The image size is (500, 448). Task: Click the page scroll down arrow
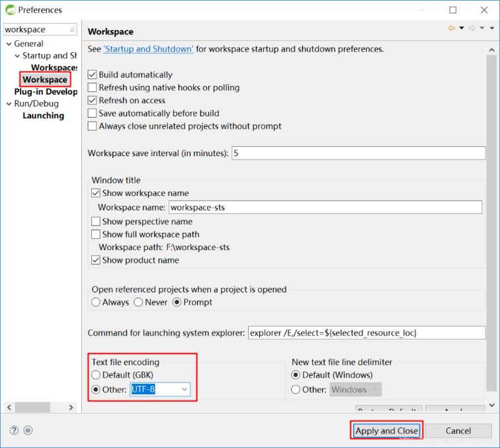[x=491, y=405]
